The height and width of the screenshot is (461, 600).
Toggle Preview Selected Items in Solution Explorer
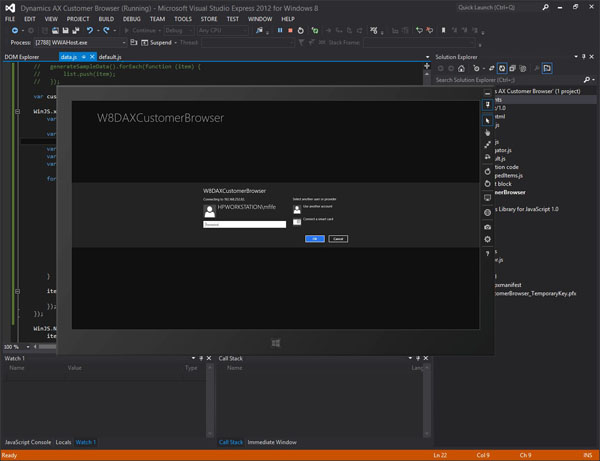pos(547,68)
